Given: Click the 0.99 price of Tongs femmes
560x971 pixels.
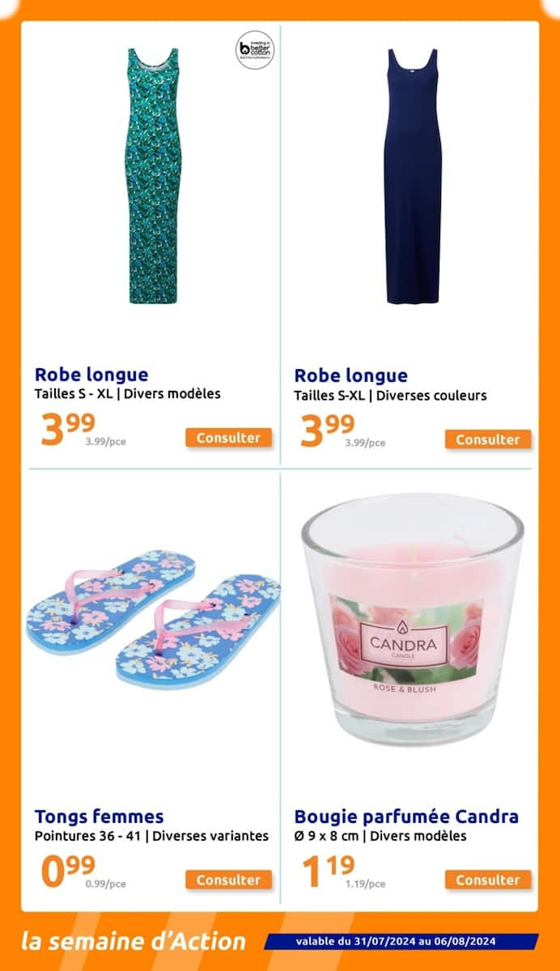Looking at the screenshot, I should pyautogui.click(x=68, y=870).
